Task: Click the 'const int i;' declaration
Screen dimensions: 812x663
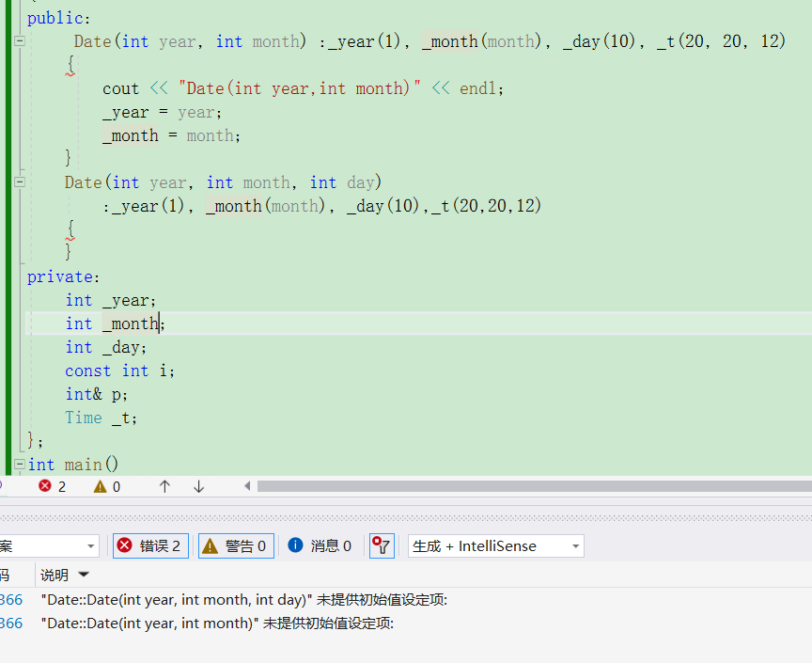Action: tap(119, 371)
